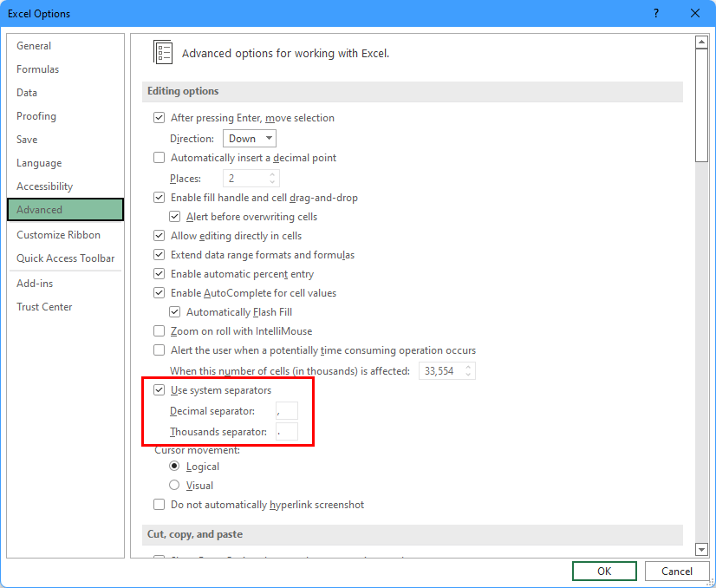Click the Decimal separator field
The width and height of the screenshot is (716, 588).
(x=287, y=411)
